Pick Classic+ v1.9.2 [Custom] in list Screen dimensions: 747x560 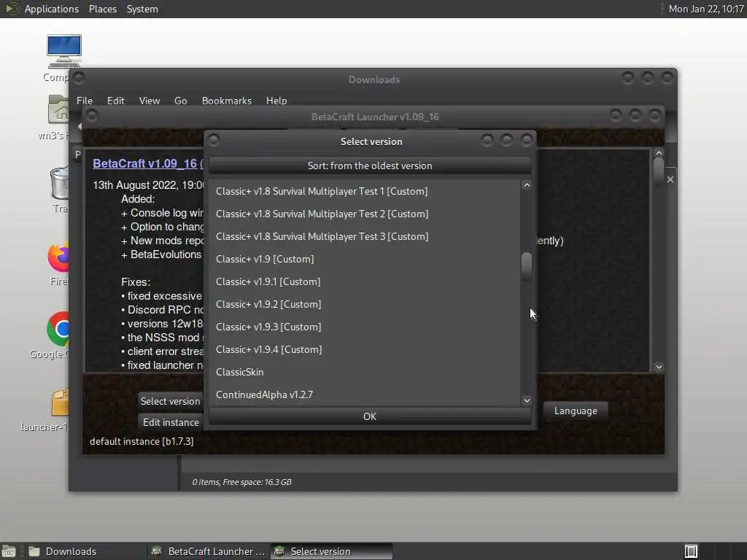tap(365, 304)
